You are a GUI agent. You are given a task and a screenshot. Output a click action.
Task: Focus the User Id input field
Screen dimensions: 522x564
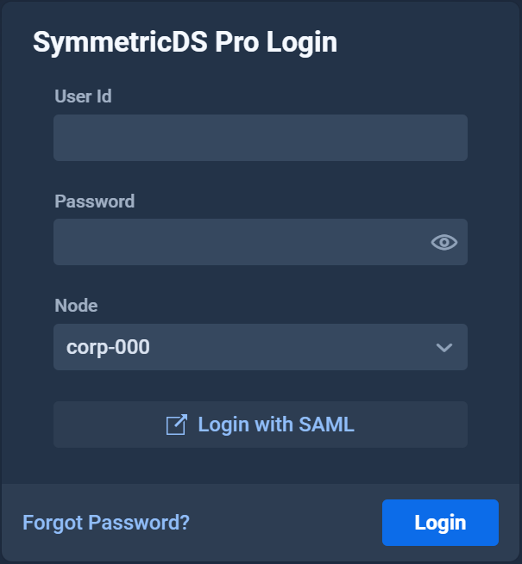pos(260,138)
